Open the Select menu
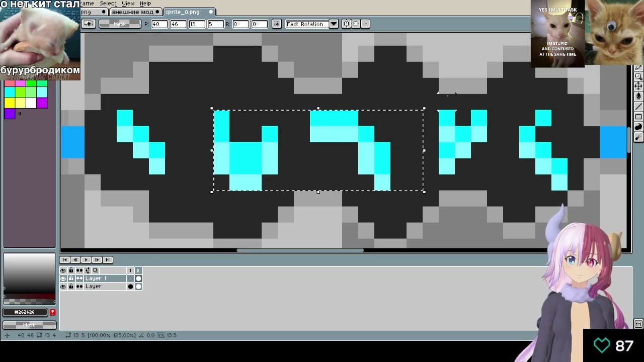644x362 pixels. (108, 3)
